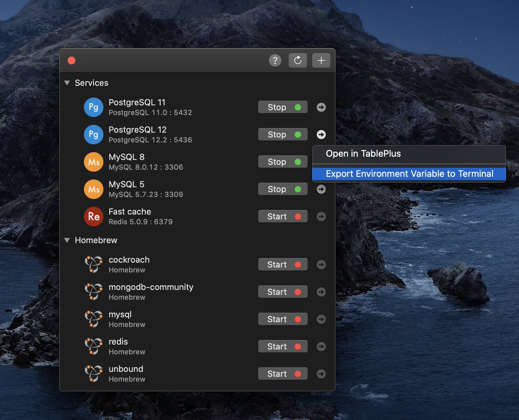Open arrow menu for redis Homebrew
The image size is (519, 420).
[321, 346]
